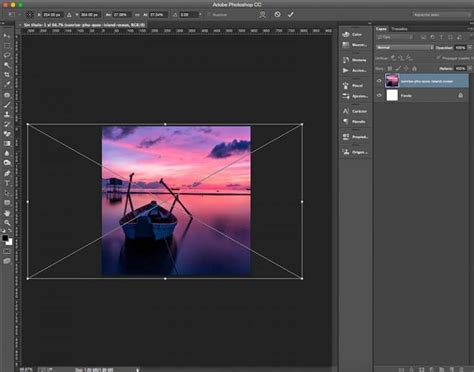Select the Path Selection tool
Viewport: 474px width, 372px height.
(7, 193)
